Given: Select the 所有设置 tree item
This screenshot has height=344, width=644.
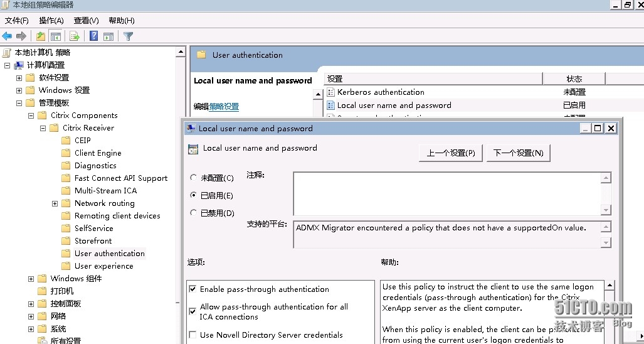Looking at the screenshot, I should point(66,340).
